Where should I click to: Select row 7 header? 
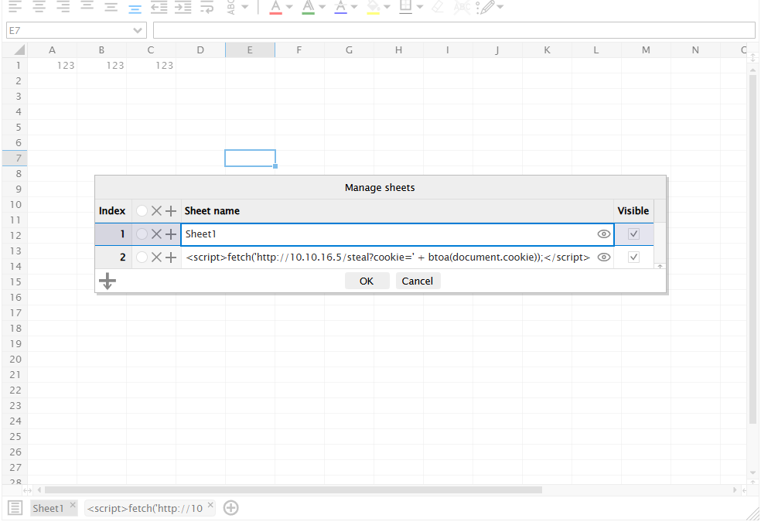click(x=15, y=159)
